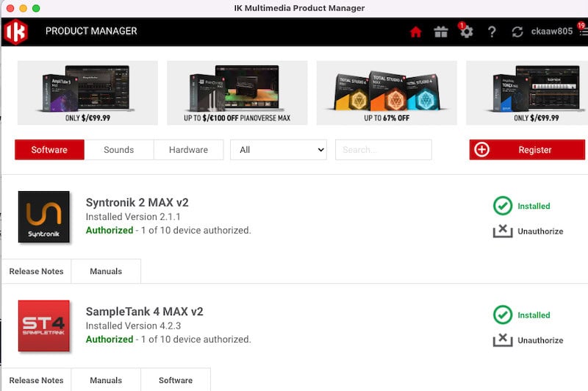Click Unauthorize for Syntronik 2 MAX v2
This screenshot has height=391, width=588.
point(528,232)
